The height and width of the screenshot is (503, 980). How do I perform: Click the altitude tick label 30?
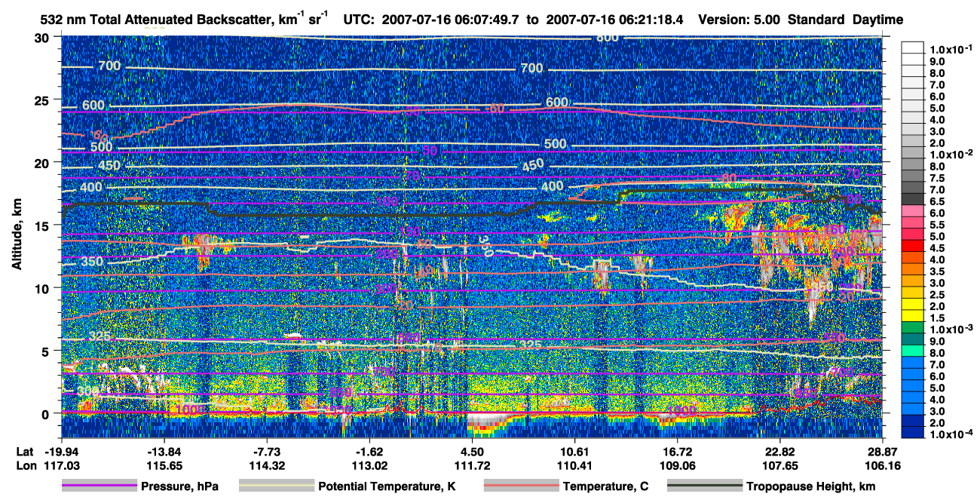pos(44,37)
